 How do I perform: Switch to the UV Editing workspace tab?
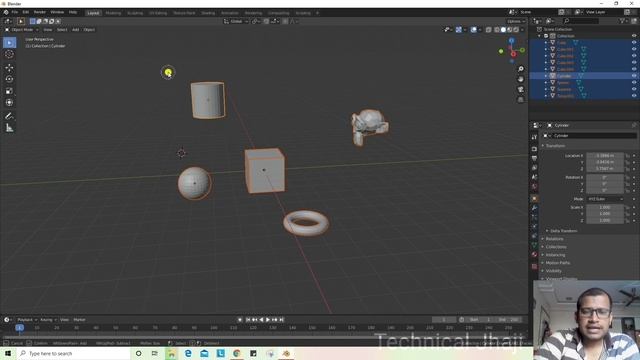(x=158, y=13)
